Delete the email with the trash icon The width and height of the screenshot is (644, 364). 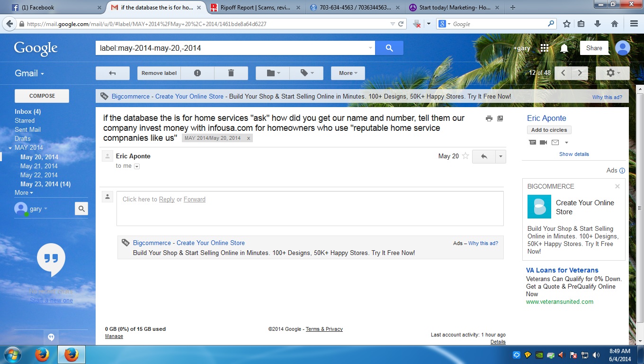[x=231, y=73]
